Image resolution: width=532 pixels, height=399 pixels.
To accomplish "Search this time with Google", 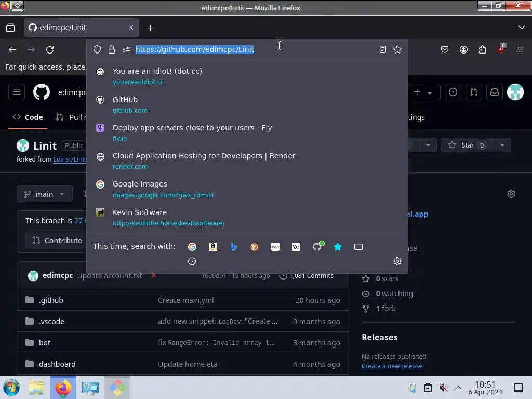I will coord(192,247).
